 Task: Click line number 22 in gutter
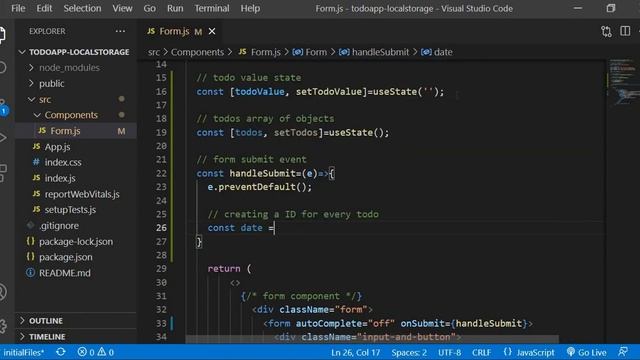tap(161, 173)
